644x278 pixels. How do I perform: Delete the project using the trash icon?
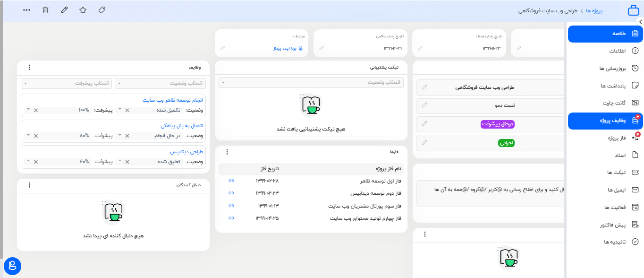click(x=45, y=9)
